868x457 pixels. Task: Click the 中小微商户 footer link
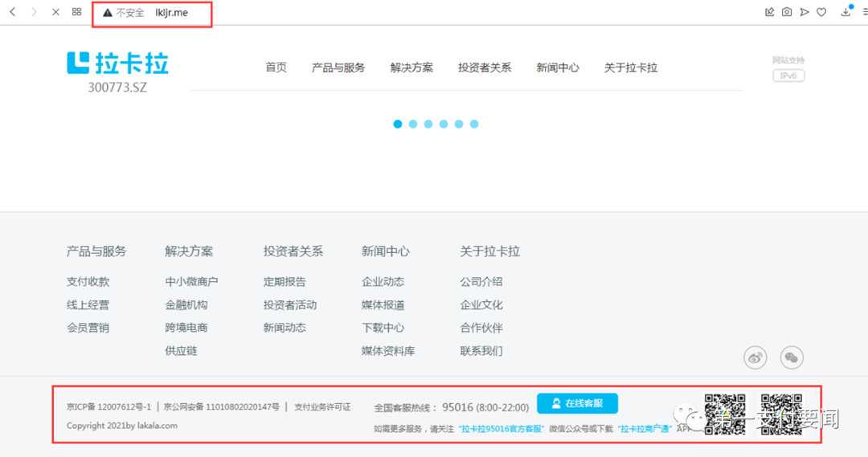coord(191,282)
